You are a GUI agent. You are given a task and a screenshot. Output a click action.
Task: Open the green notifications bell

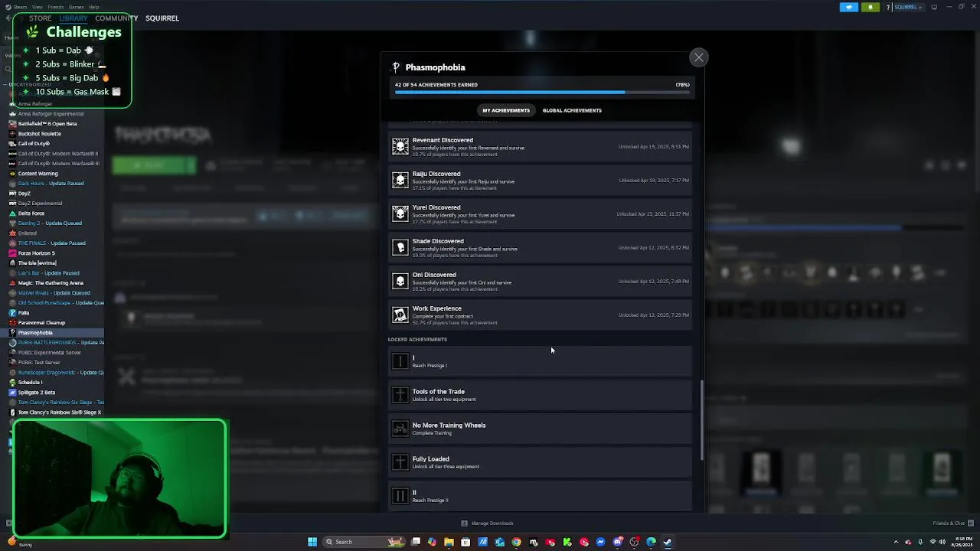[870, 7]
